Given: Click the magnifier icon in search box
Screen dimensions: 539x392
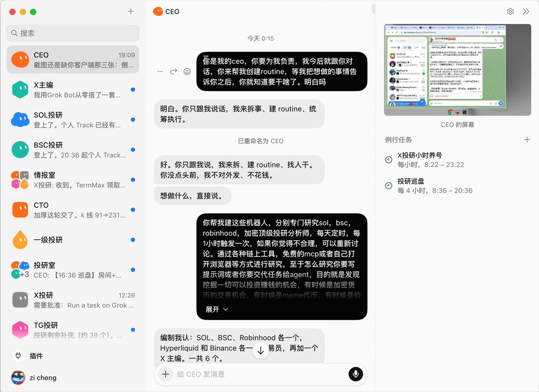Looking at the screenshot, I should point(14,33).
